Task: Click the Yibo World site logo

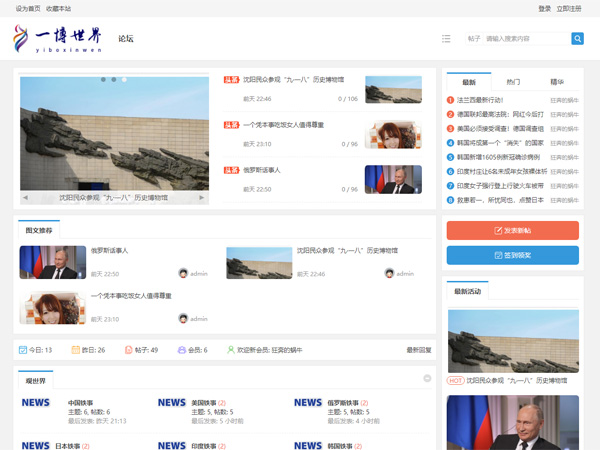Action: pos(58,38)
